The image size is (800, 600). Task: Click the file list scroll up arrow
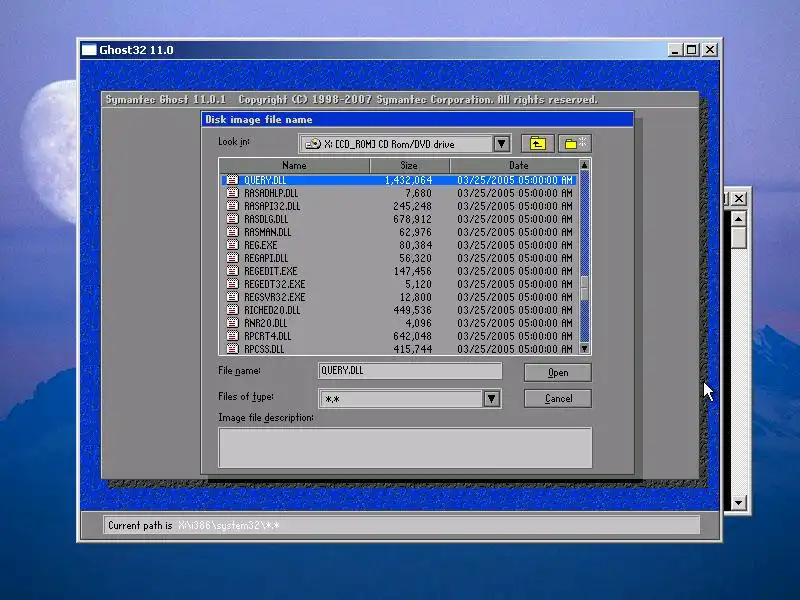coord(585,165)
